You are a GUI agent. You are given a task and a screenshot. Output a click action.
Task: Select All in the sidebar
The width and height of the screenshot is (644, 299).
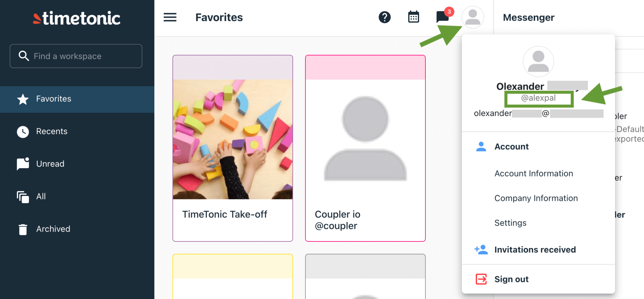41,196
